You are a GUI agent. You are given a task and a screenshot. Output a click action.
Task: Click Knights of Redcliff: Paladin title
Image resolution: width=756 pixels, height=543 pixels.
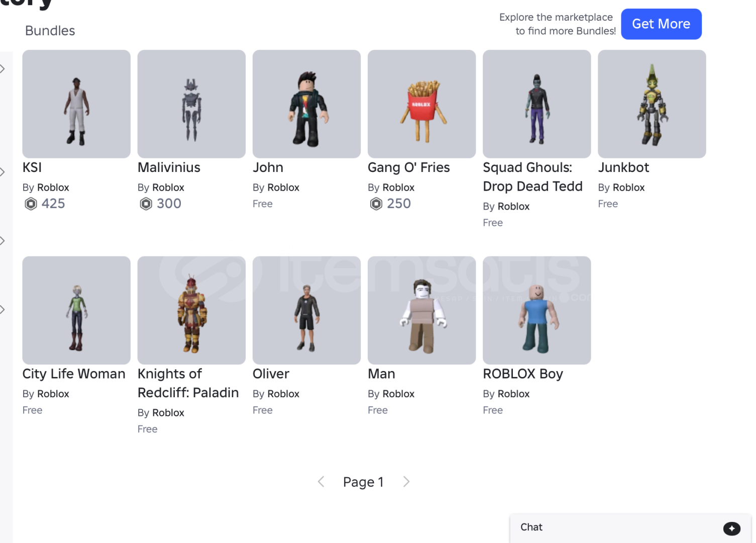(x=188, y=383)
